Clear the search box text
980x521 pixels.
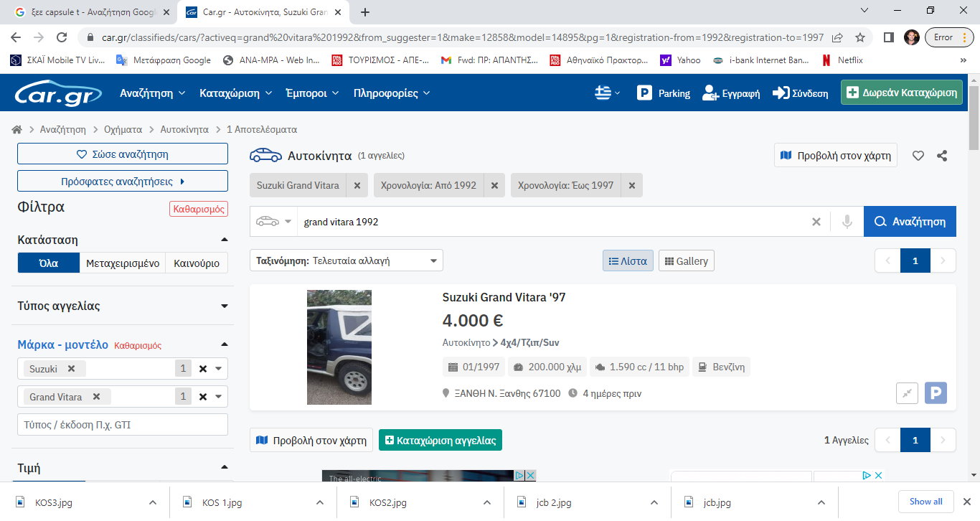click(816, 222)
